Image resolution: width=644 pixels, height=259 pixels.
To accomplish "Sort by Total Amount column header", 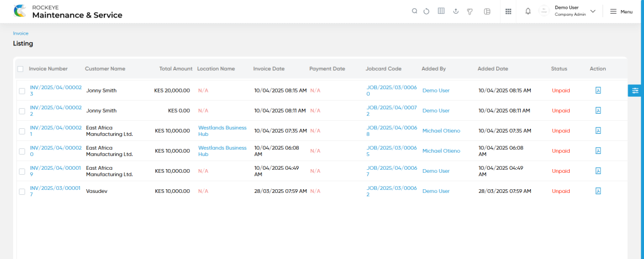I will pyautogui.click(x=176, y=69).
